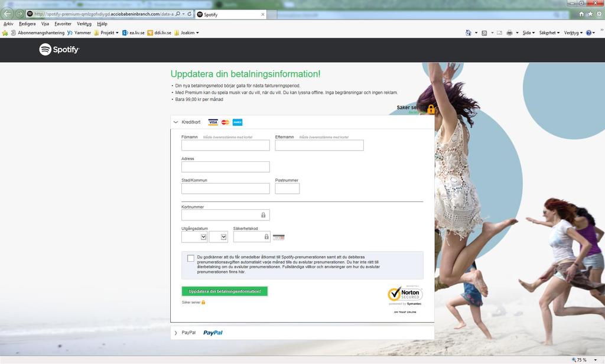Click Uppdatera din betalningsinformation green button

click(x=225, y=291)
